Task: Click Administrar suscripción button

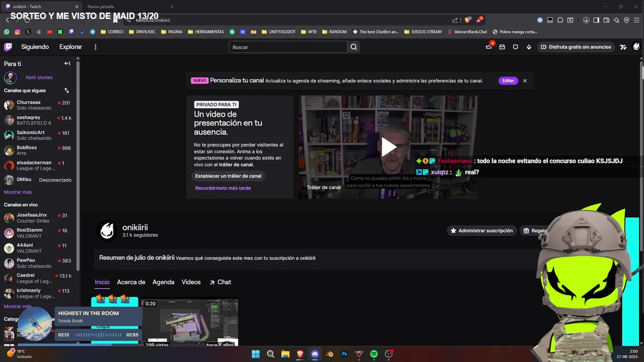Action: (482, 231)
